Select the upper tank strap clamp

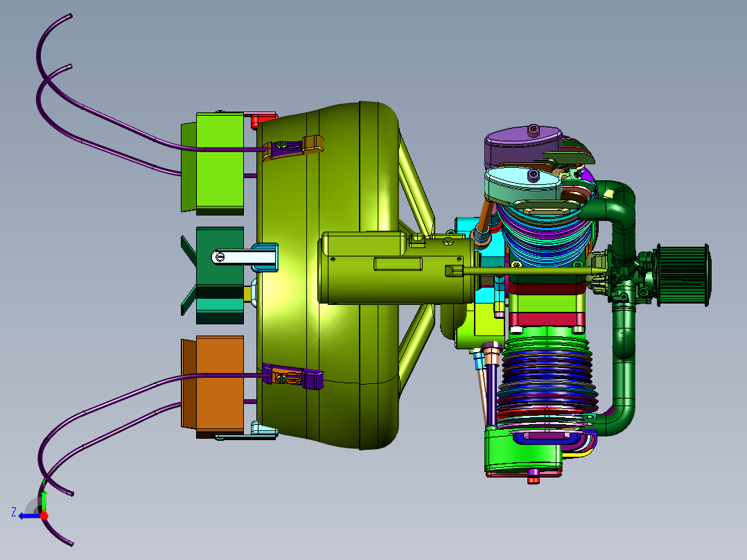click(294, 147)
